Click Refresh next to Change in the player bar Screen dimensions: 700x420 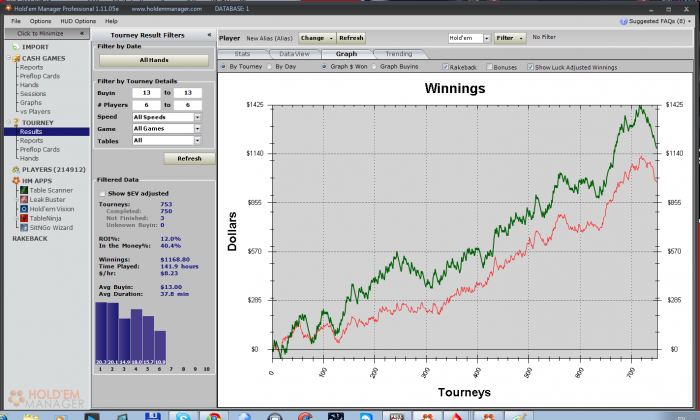pos(351,38)
